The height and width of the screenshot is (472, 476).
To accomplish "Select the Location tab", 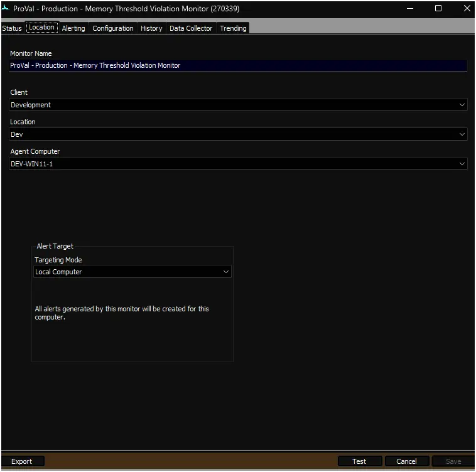I will pos(41,27).
